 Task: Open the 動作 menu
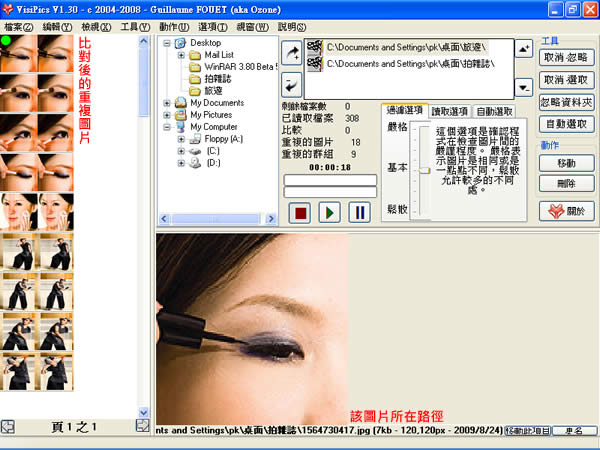pos(174,27)
